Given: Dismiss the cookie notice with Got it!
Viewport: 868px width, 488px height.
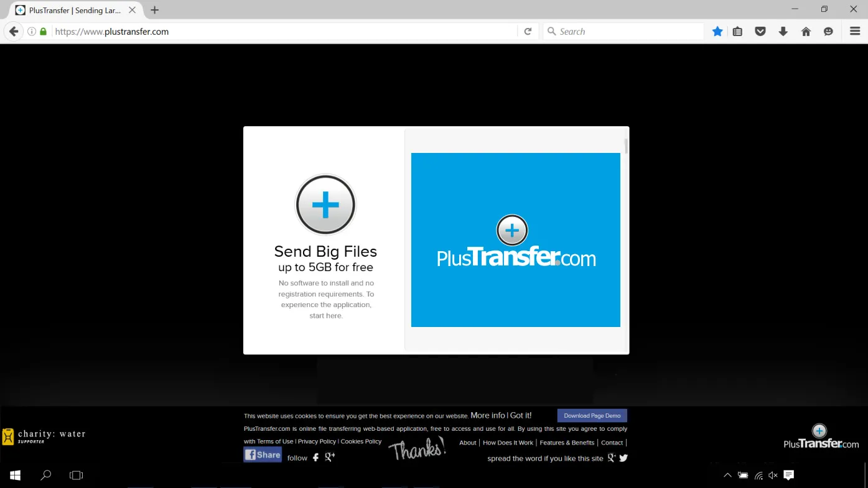Looking at the screenshot, I should (521, 415).
